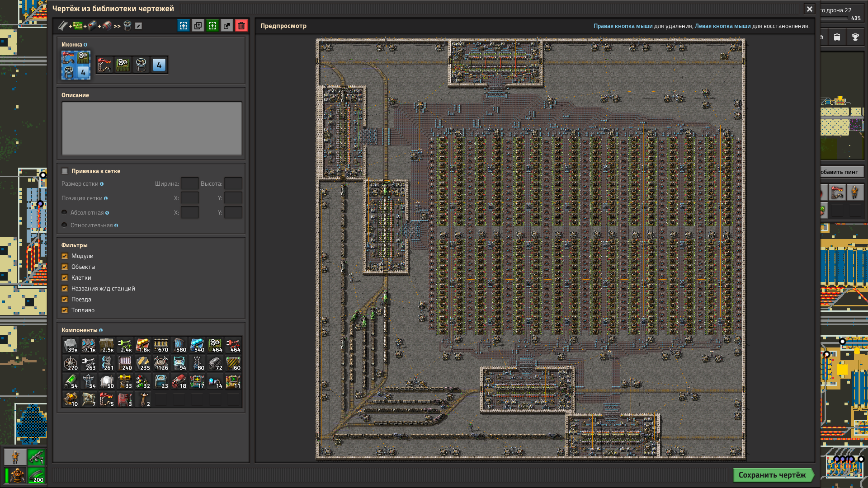
Task: Click the gray duplicate blueprint button
Action: [x=198, y=26]
